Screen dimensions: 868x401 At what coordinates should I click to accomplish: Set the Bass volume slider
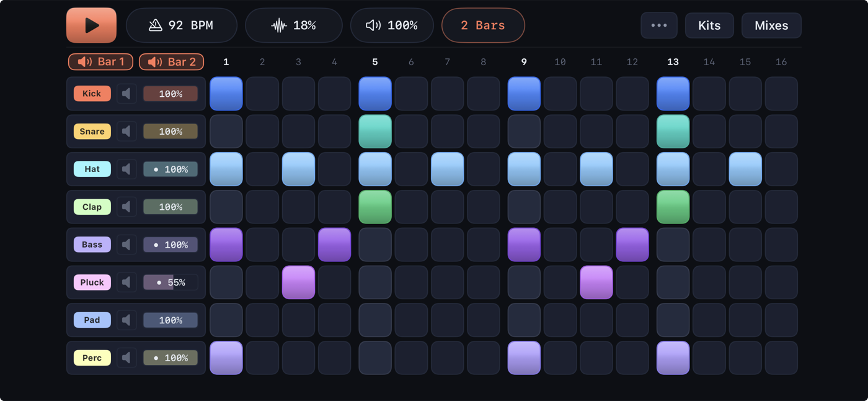170,245
